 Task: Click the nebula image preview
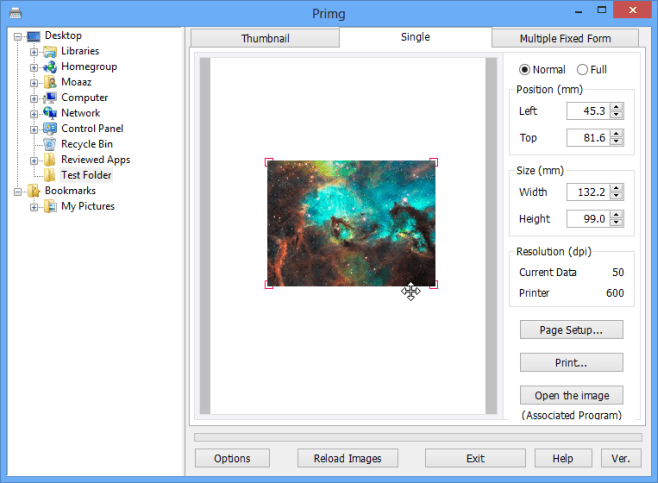coord(351,223)
